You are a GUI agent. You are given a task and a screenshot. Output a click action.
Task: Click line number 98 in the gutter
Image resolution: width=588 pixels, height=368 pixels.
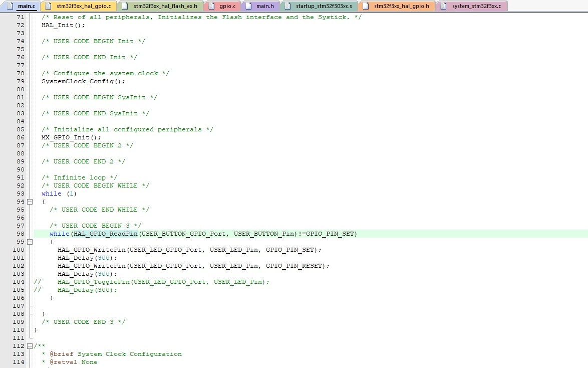20,234
